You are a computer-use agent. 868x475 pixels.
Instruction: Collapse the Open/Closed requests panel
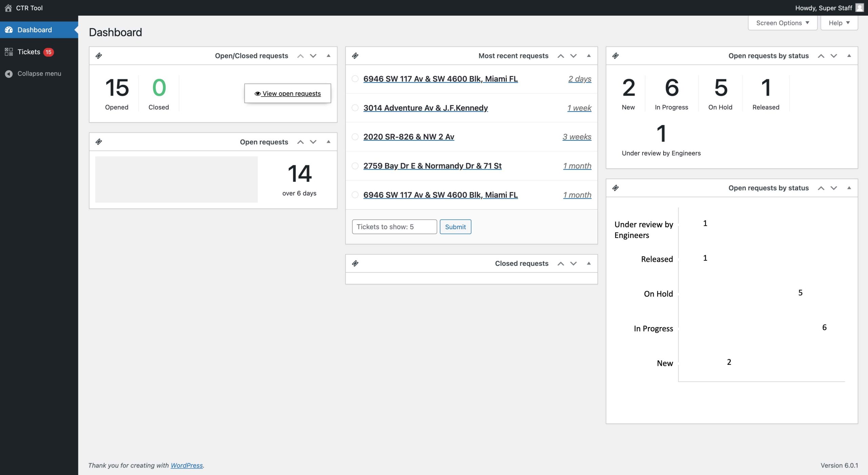[328, 56]
